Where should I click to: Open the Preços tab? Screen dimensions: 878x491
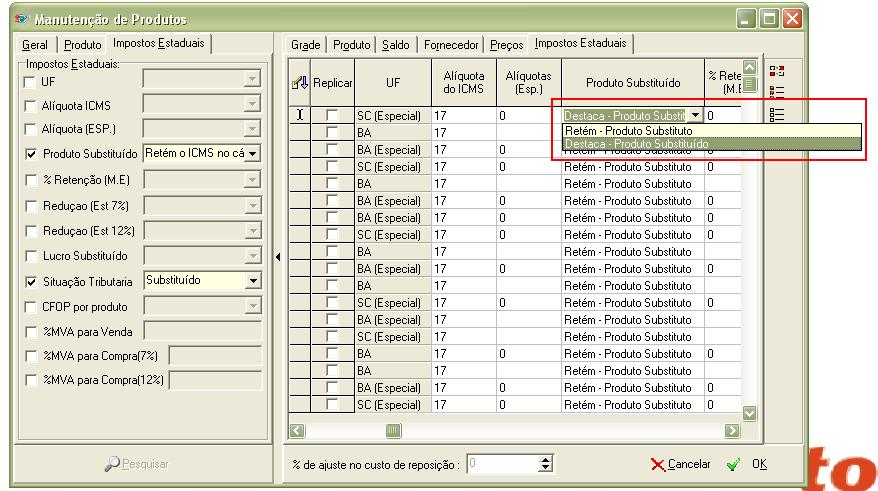(x=507, y=45)
